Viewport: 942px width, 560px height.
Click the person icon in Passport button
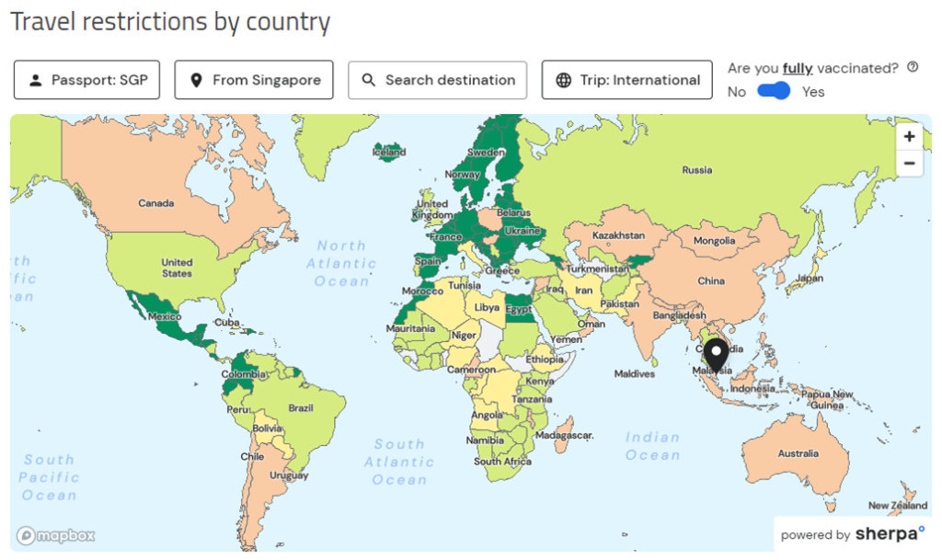(36, 80)
